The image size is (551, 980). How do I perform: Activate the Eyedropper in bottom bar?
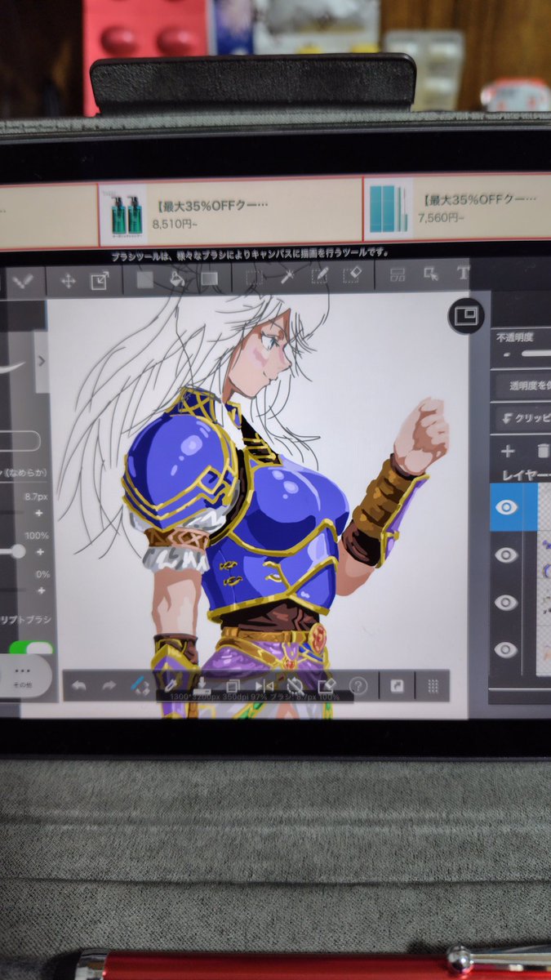click(x=171, y=686)
